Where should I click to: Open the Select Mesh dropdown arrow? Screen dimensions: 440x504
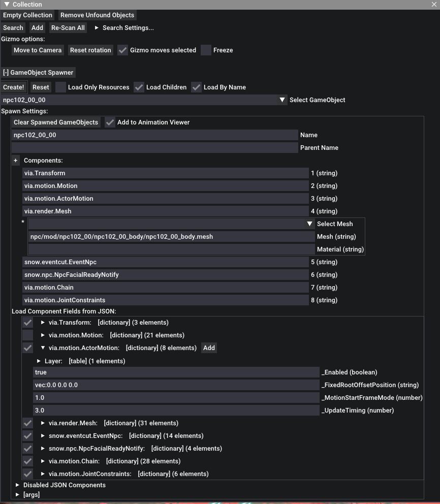309,224
